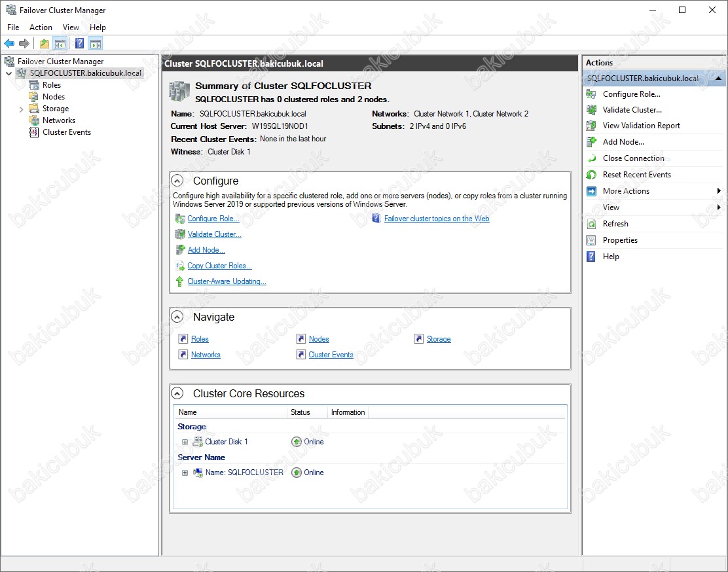Click the Up one level folder icon
The height and width of the screenshot is (572, 728).
[x=44, y=44]
